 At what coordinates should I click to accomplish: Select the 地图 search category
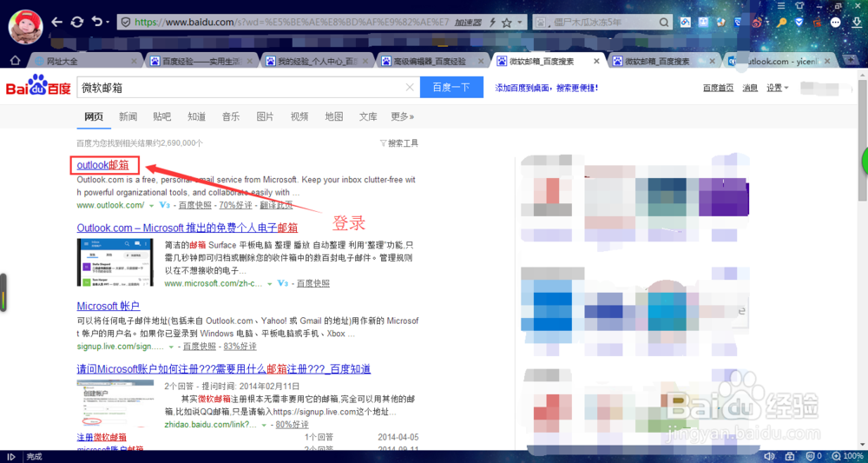334,116
